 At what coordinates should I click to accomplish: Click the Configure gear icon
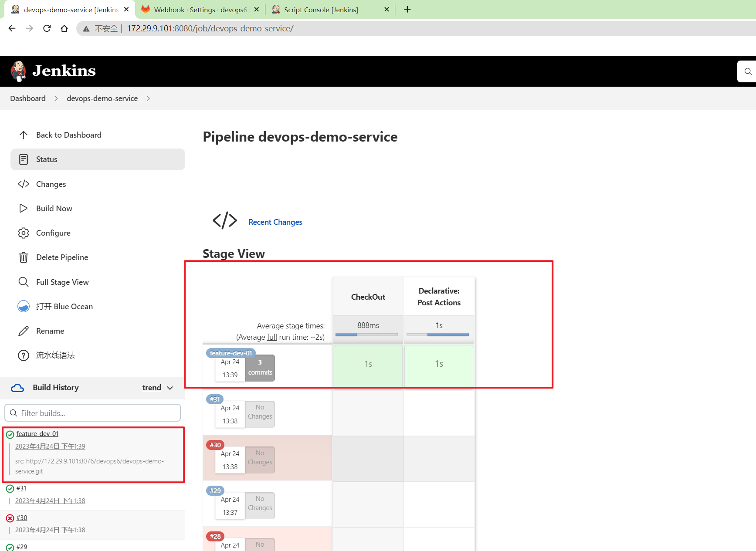click(24, 233)
